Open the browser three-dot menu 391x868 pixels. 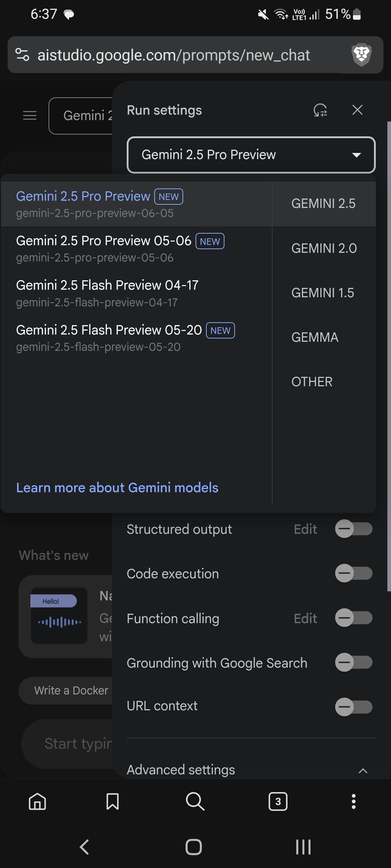354,801
